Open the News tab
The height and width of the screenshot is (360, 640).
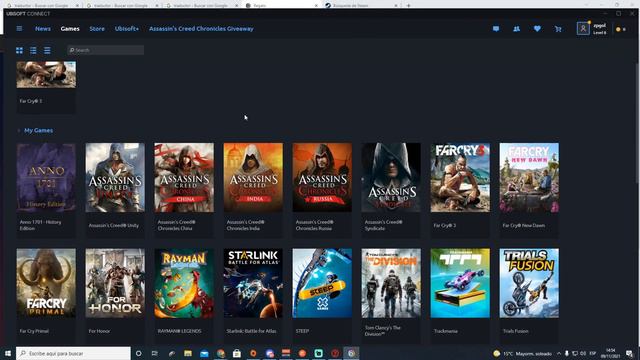(43, 29)
